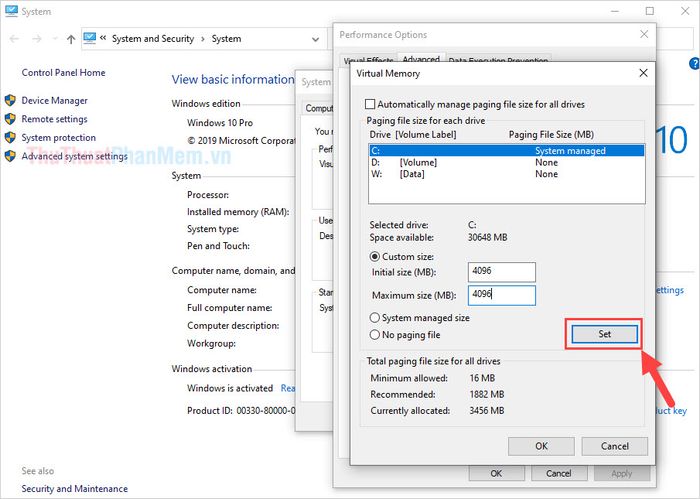Open Device Manager link
700x499 pixels.
tap(54, 100)
